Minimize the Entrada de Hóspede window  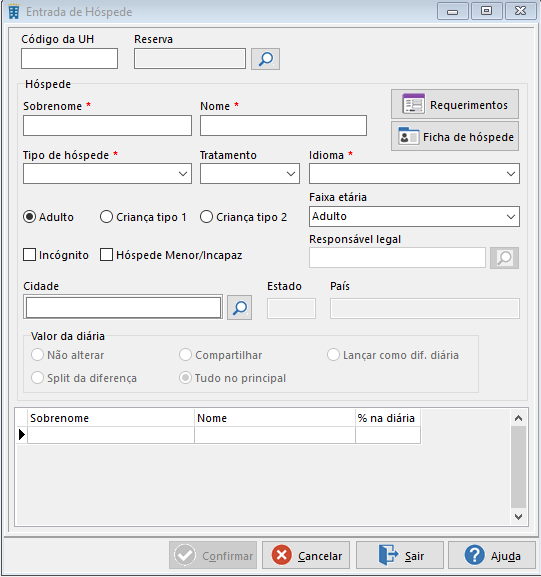453,11
